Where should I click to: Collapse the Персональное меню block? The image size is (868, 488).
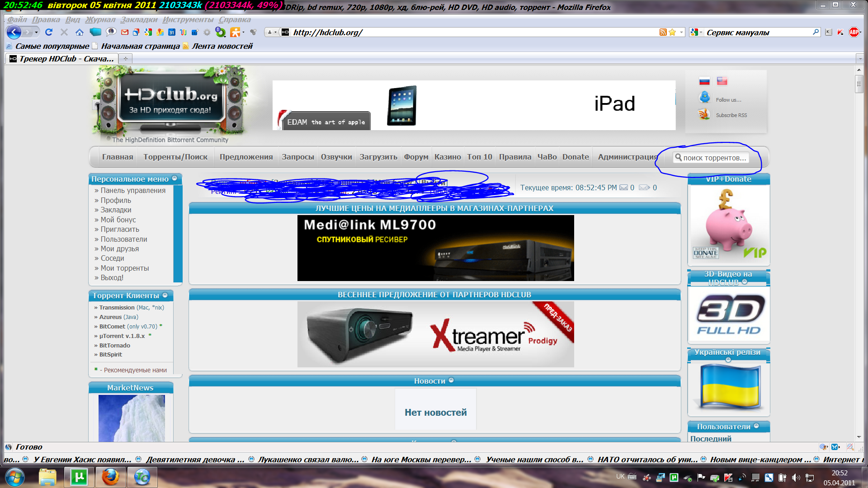[x=175, y=178]
